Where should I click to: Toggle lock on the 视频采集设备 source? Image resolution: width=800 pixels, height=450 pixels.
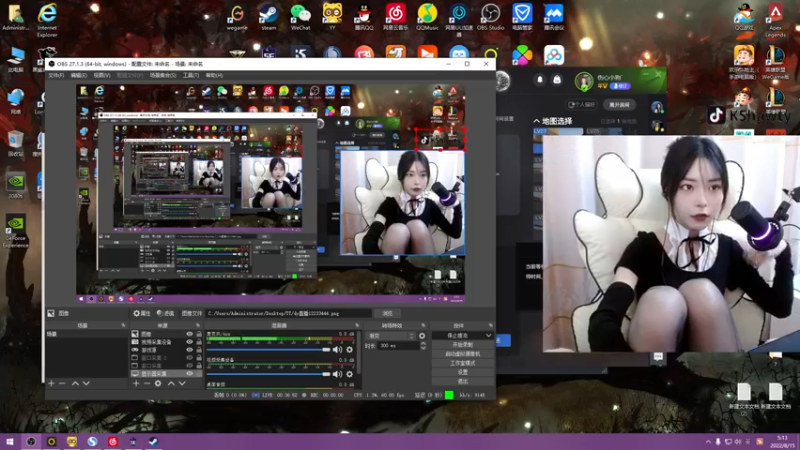[x=199, y=342]
